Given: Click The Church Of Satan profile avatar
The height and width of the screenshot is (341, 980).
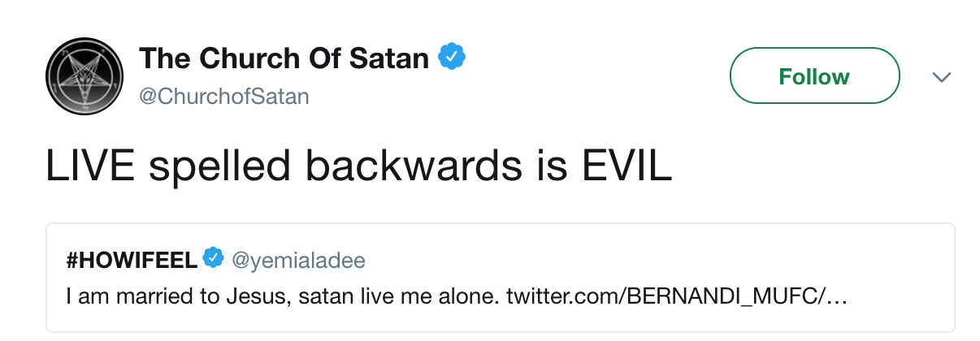Looking at the screenshot, I should (x=85, y=75).
